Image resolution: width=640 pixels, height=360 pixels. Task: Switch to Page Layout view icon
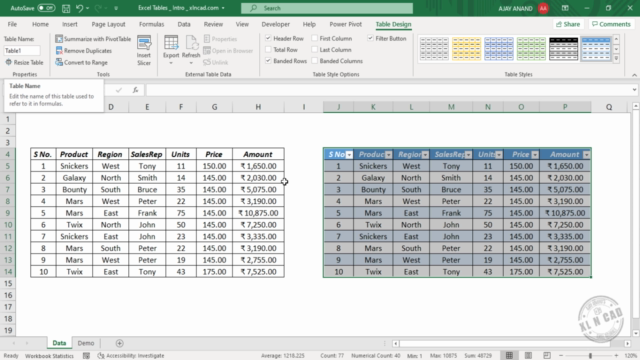[x=528, y=356]
